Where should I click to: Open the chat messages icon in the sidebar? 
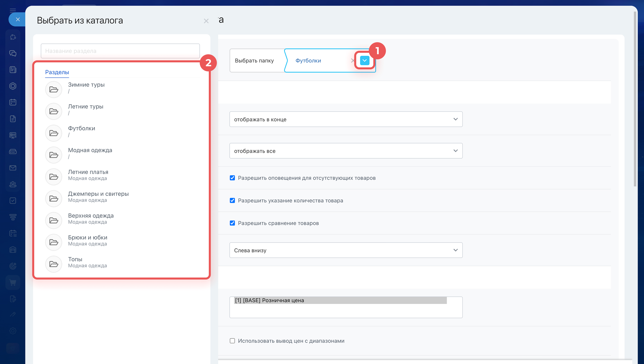tap(13, 53)
